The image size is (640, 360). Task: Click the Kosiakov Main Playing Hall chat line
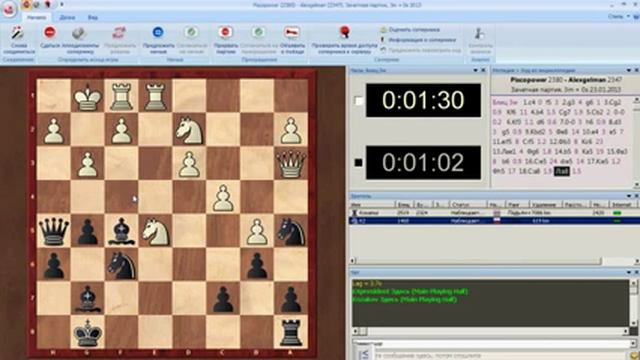[x=404, y=300]
